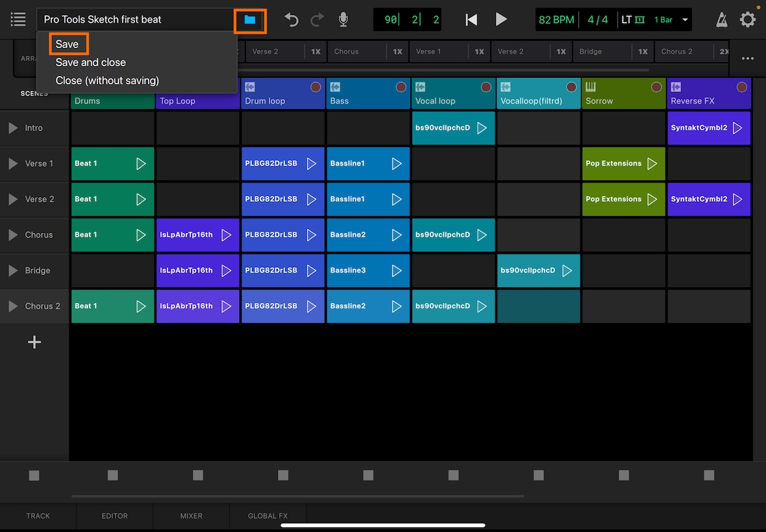Toggle the metronome icon
This screenshot has width=766, height=532.
point(722,20)
